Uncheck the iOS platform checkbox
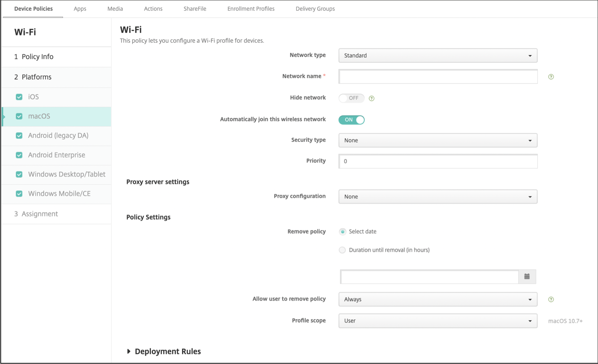Screen dimensions: 598x364 (x=19, y=97)
